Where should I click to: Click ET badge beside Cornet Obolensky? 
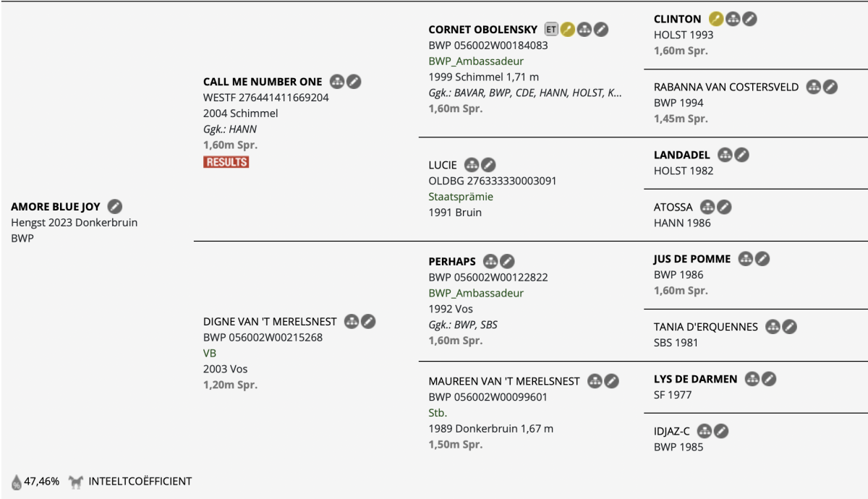[x=552, y=30]
